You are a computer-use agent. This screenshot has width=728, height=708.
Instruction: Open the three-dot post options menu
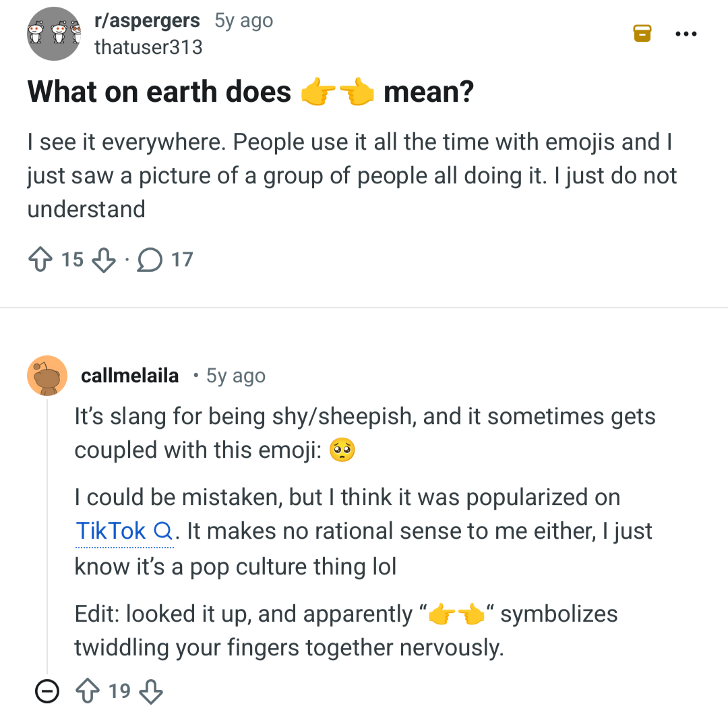pyautogui.click(x=686, y=32)
